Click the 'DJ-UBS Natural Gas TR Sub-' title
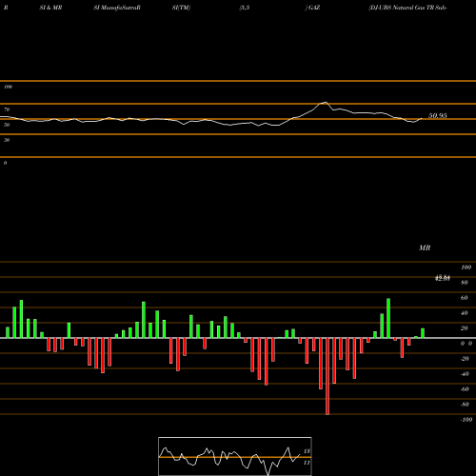The image size is (476, 476). tap(407, 8)
